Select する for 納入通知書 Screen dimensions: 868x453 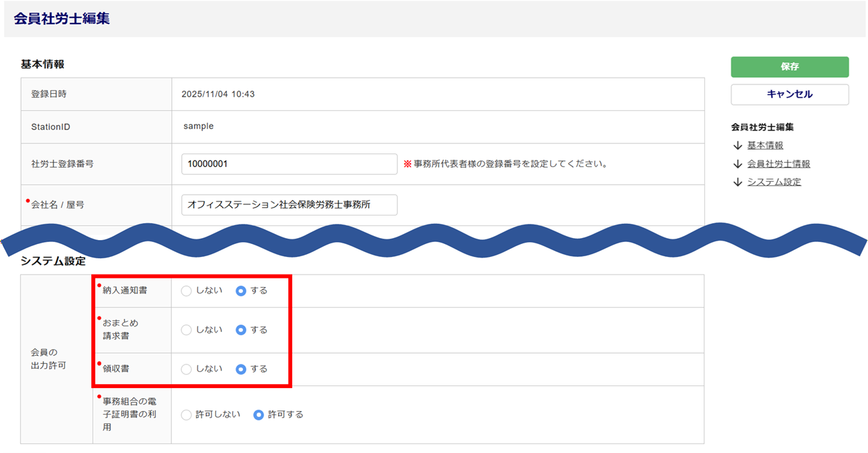click(x=241, y=291)
